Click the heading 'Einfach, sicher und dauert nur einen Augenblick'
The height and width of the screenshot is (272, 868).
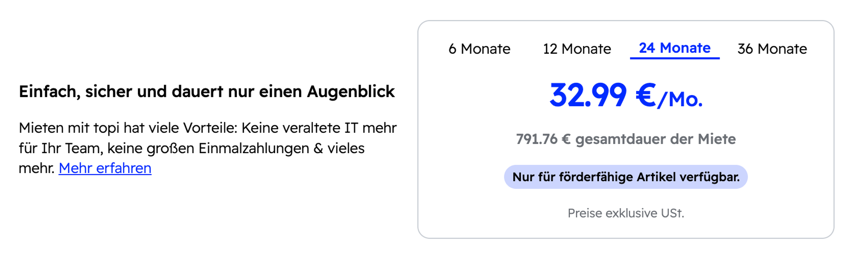click(207, 92)
